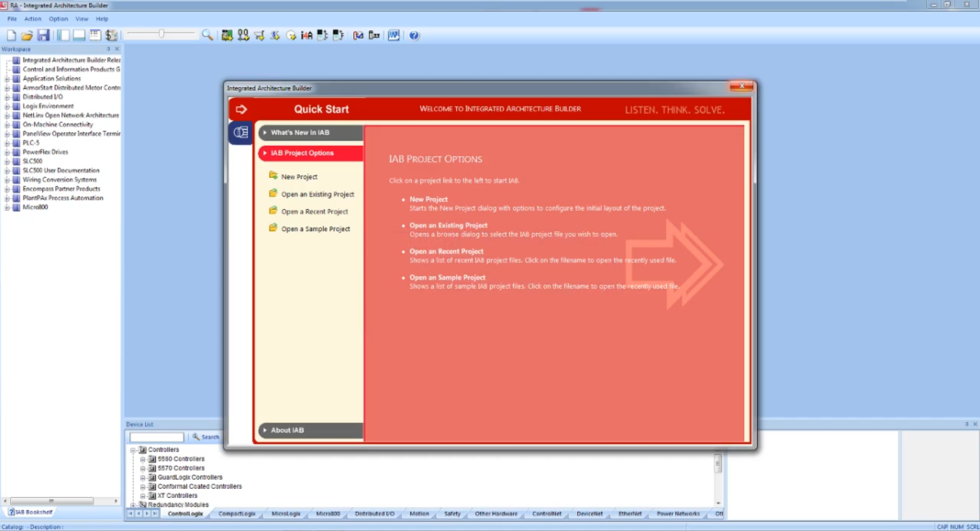Switch to the Power Networks tab
Image resolution: width=980 pixels, height=531 pixels.
point(678,514)
